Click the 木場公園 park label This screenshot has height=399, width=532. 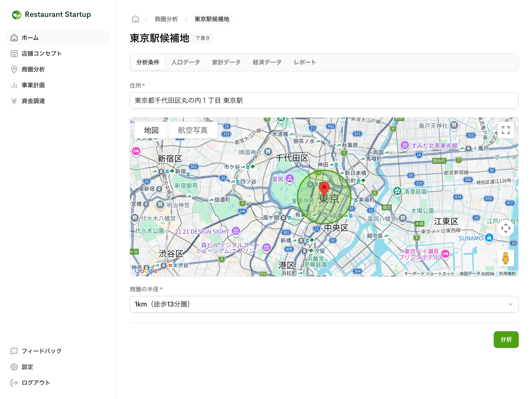coord(422,211)
